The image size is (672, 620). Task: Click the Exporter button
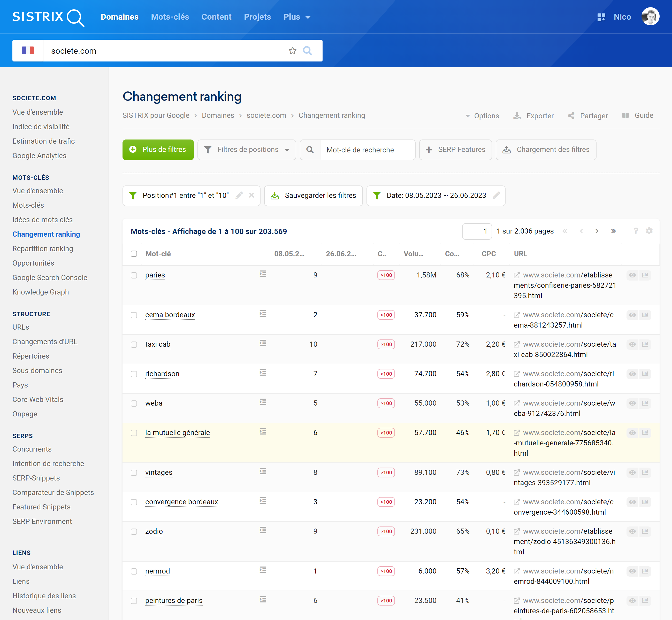534,116
